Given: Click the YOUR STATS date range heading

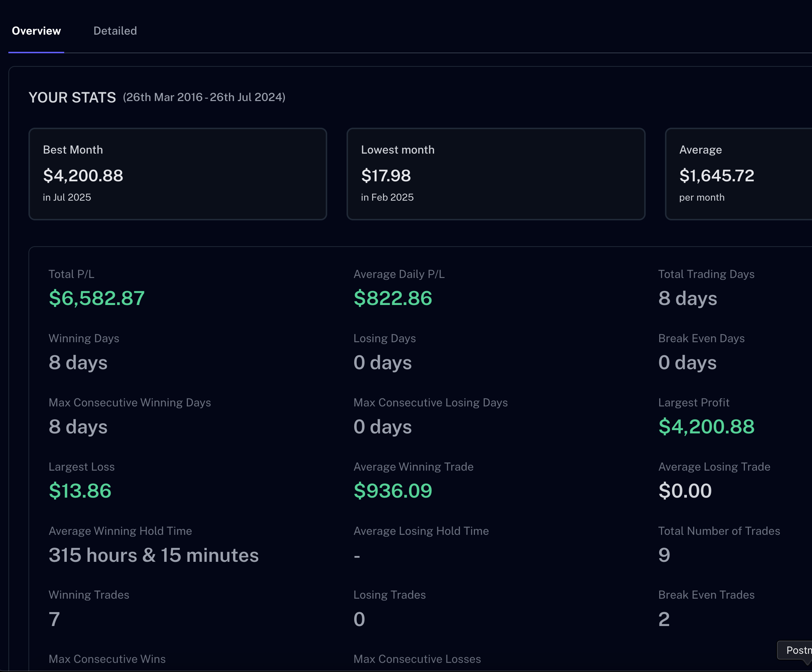Looking at the screenshot, I should (x=204, y=97).
